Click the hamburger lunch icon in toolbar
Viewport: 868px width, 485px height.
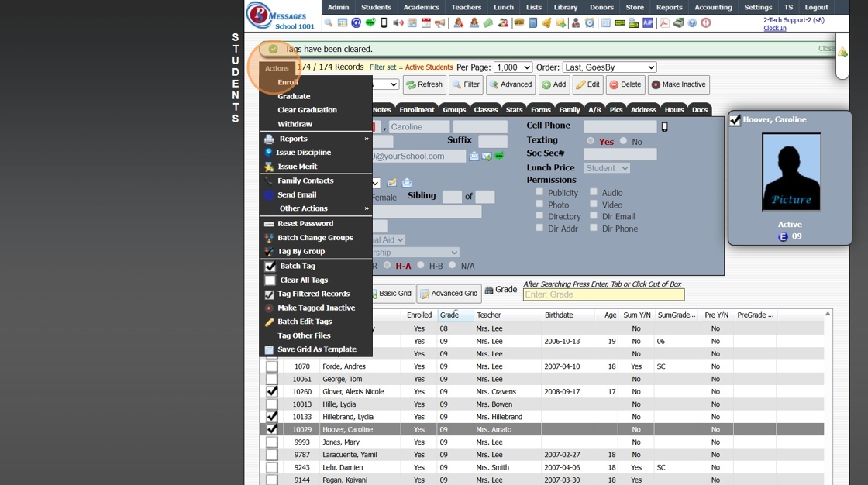(x=518, y=23)
